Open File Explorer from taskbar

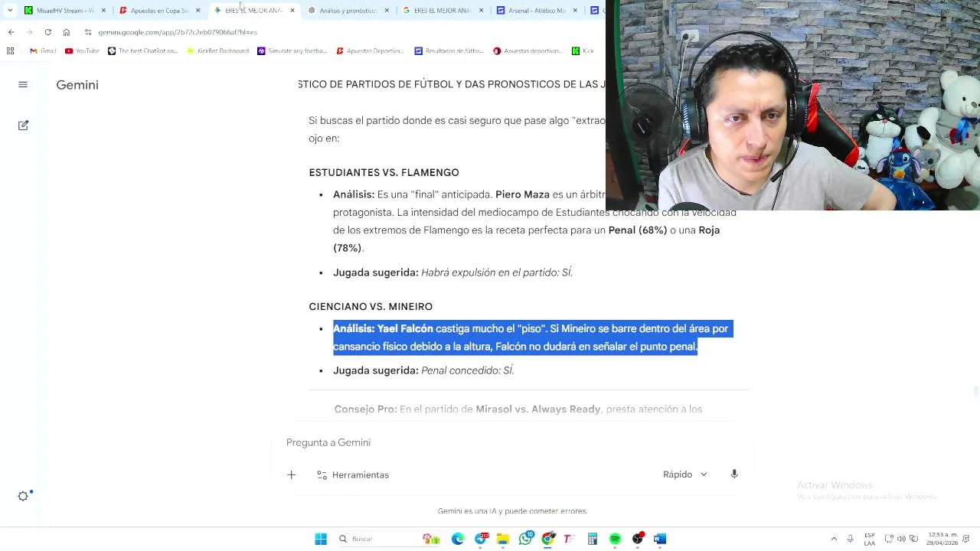pyautogui.click(x=503, y=539)
